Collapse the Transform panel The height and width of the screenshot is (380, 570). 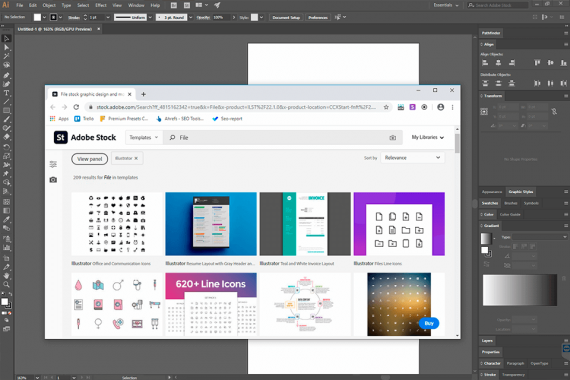tap(482, 96)
